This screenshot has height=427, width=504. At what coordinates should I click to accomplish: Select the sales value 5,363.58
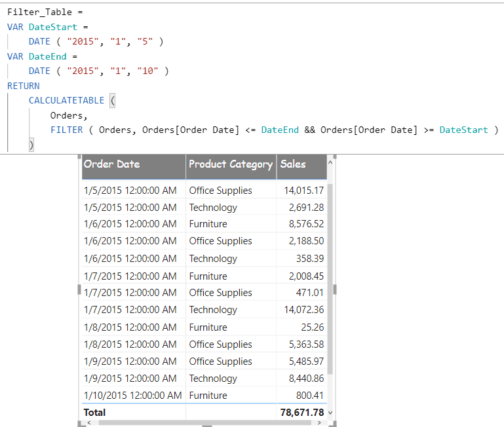(306, 344)
